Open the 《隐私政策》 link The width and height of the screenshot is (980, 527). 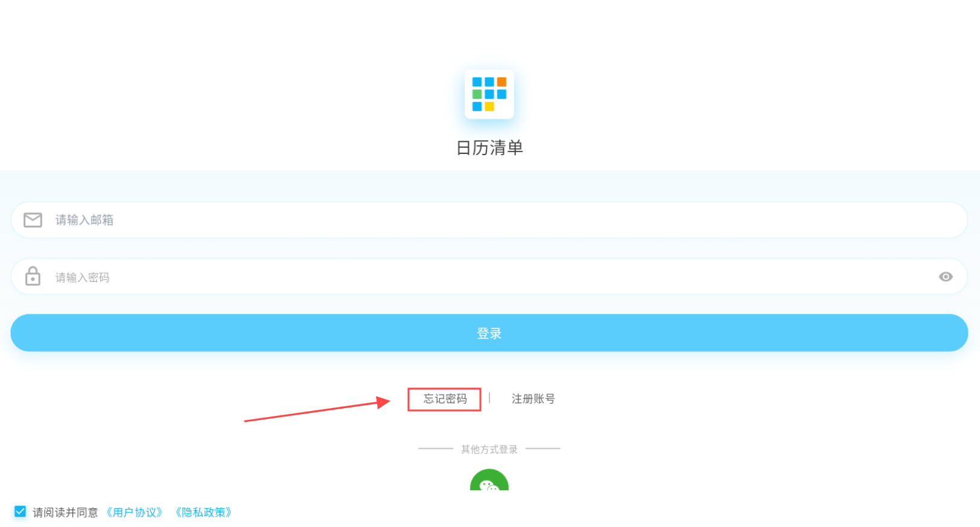203,513
